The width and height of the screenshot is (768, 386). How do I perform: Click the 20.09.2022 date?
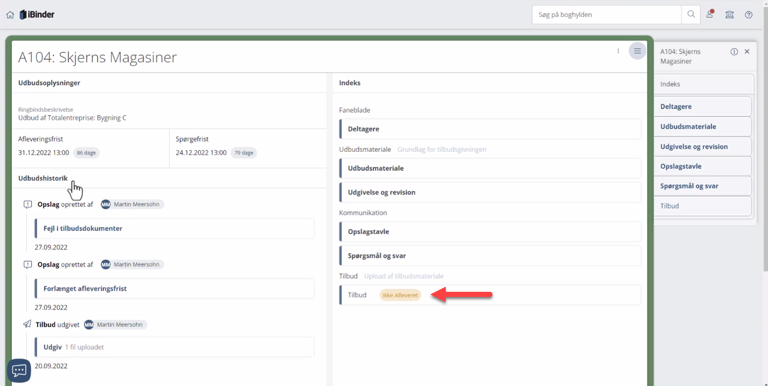point(51,366)
